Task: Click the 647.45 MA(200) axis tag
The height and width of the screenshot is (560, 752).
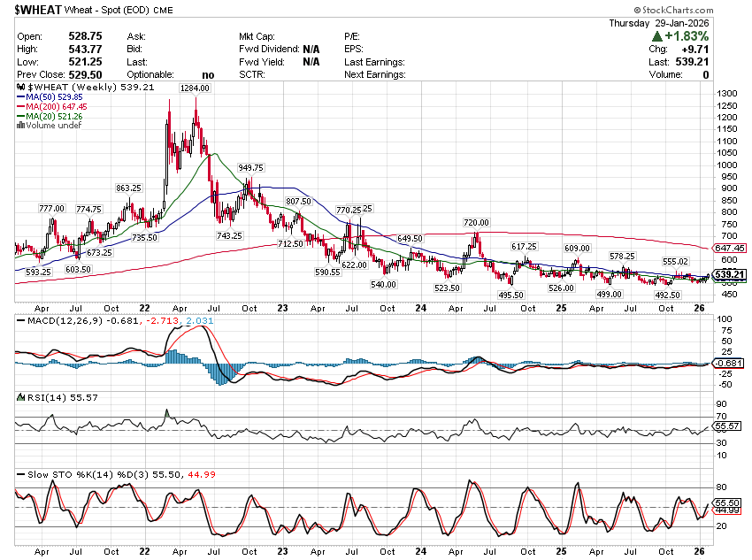Action: [x=730, y=249]
